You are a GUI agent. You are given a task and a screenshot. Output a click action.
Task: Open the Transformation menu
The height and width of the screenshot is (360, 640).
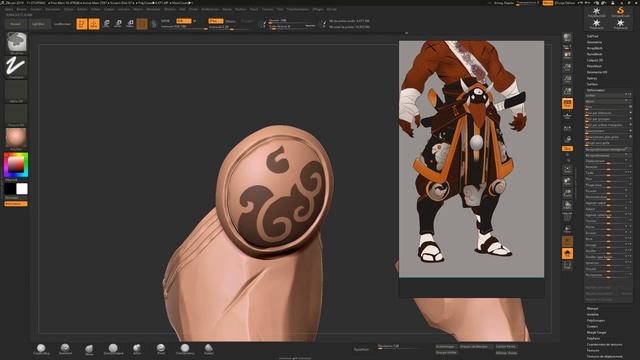coord(298,9)
